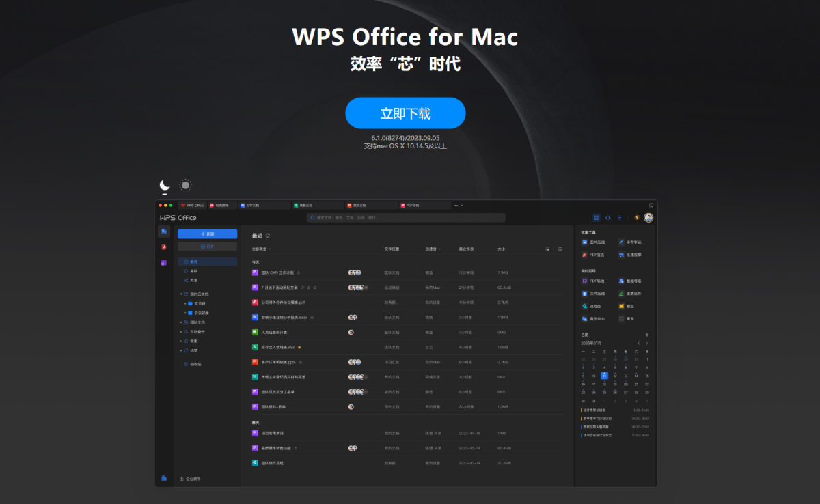Click the 立即下载 download button
820x504 pixels.
(x=405, y=113)
